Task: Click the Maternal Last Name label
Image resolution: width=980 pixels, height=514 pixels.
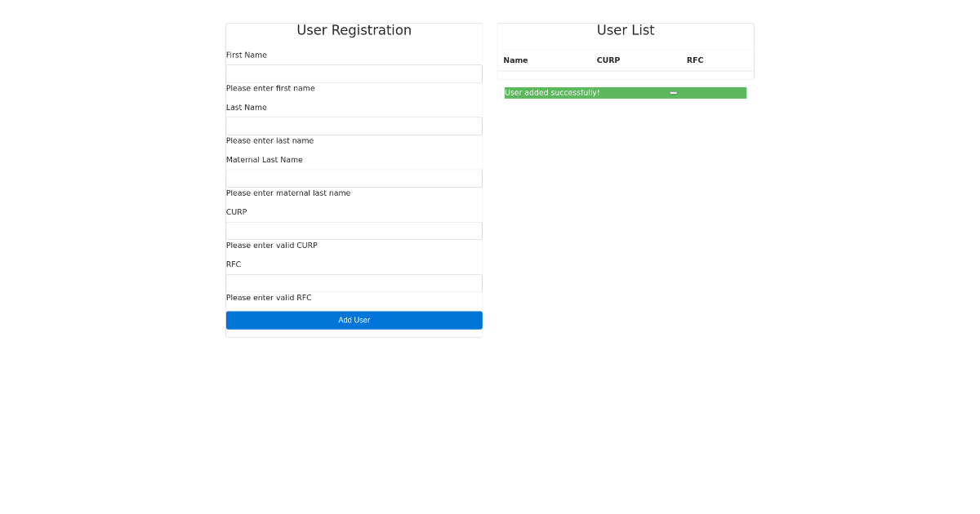Action: pyautogui.click(x=265, y=160)
